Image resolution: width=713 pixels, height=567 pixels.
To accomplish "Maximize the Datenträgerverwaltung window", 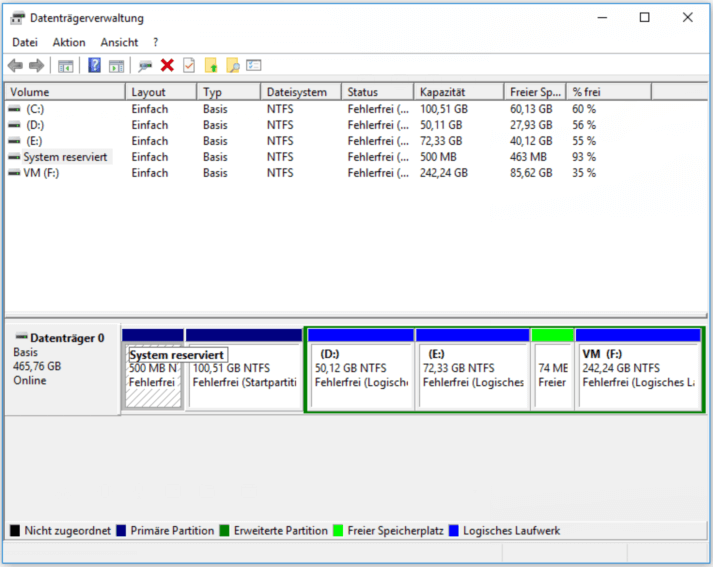I will coord(644,18).
